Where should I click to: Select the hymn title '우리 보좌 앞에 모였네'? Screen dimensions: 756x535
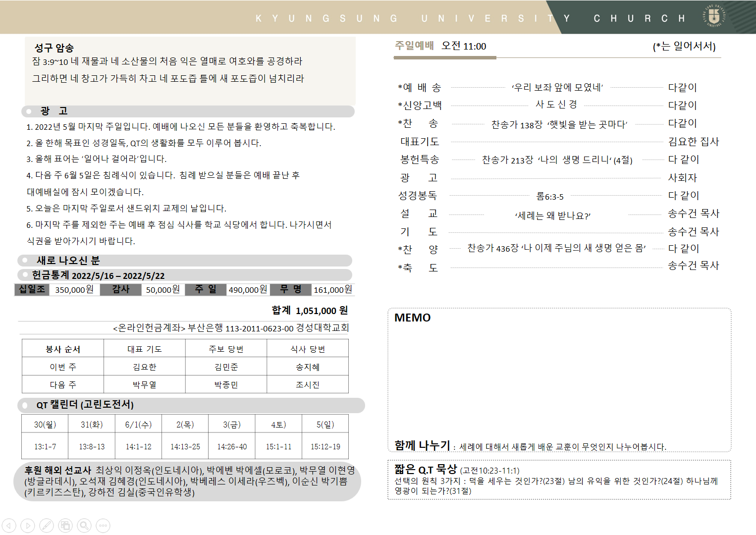(557, 88)
